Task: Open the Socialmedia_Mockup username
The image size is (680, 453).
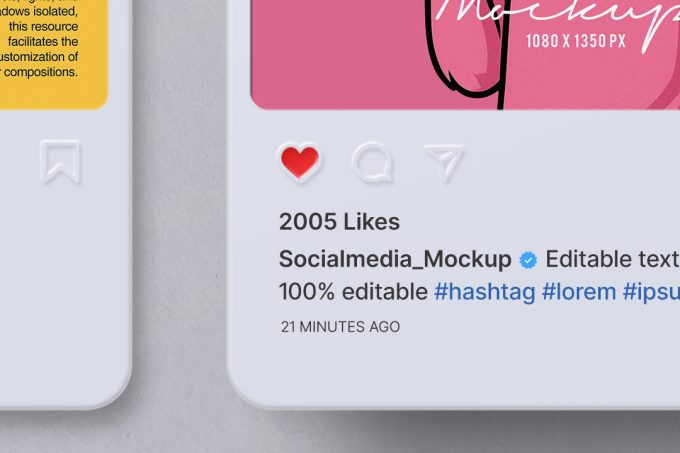Action: pos(395,259)
